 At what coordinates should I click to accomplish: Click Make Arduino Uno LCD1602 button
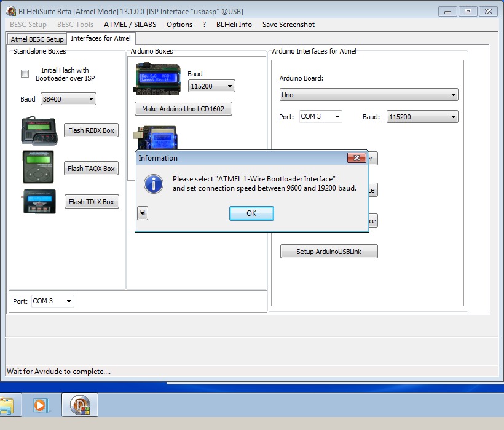[183, 109]
